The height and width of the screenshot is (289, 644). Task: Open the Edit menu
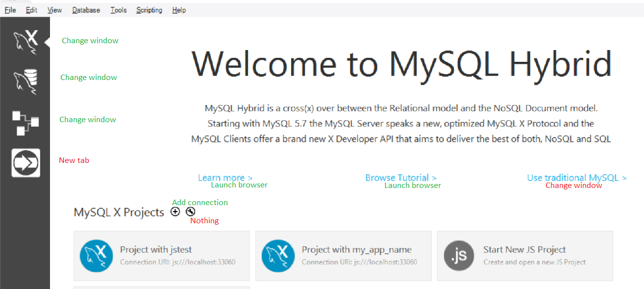coord(32,10)
